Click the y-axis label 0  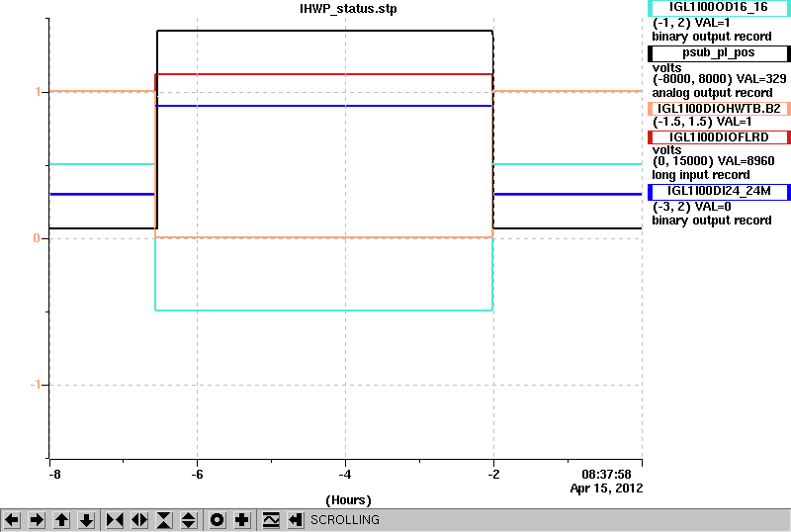37,237
